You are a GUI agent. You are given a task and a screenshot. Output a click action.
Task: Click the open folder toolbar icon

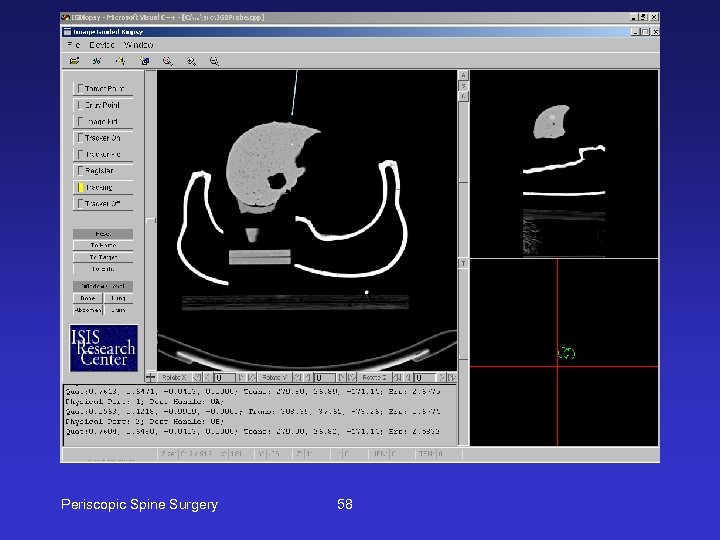coord(76,61)
